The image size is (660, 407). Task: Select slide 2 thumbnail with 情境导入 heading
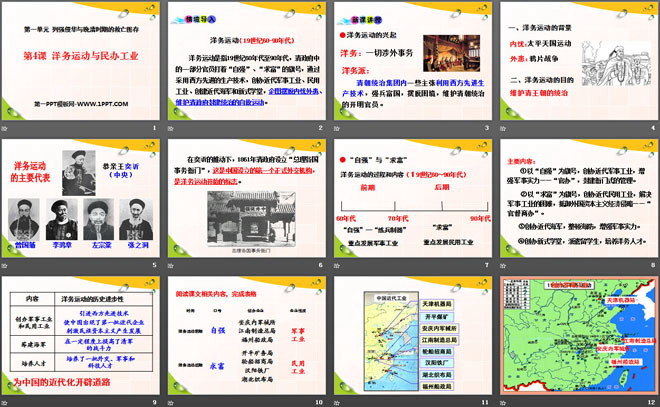(x=247, y=61)
